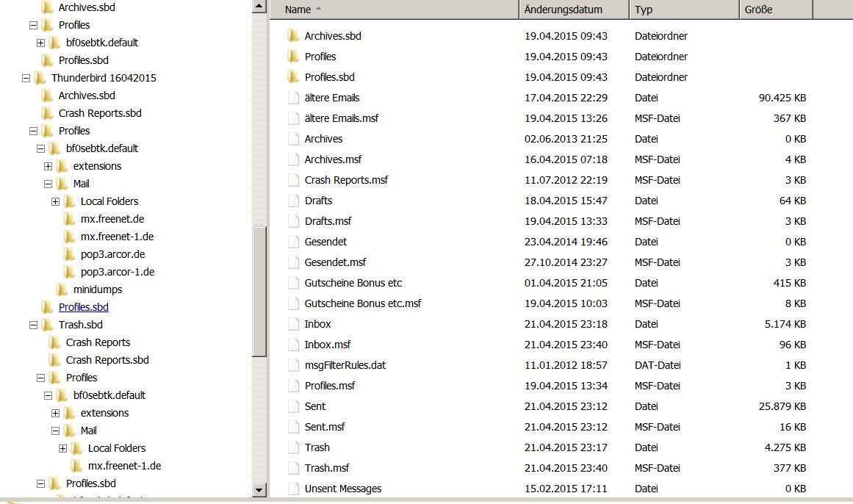Select mx.freenet-1.de above pop3.arcor.de in tree

[117, 237]
